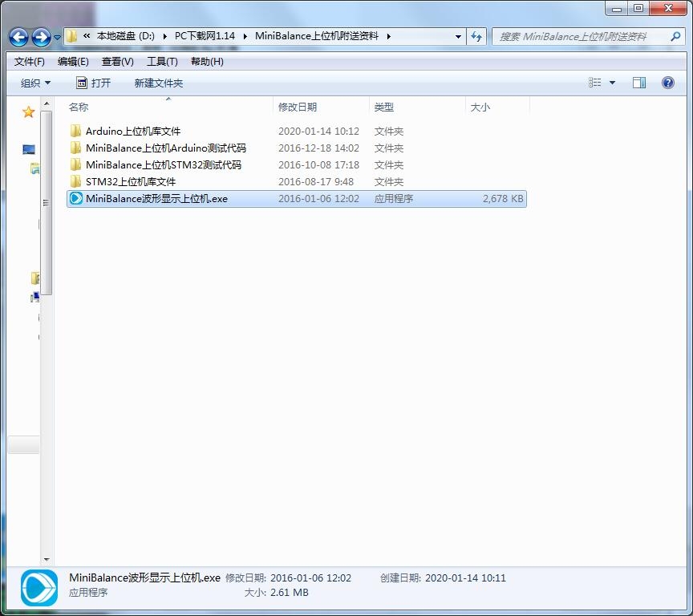Click navigation pane scrollbar thumb
This screenshot has height=616, width=693.
pyautogui.click(x=47, y=202)
